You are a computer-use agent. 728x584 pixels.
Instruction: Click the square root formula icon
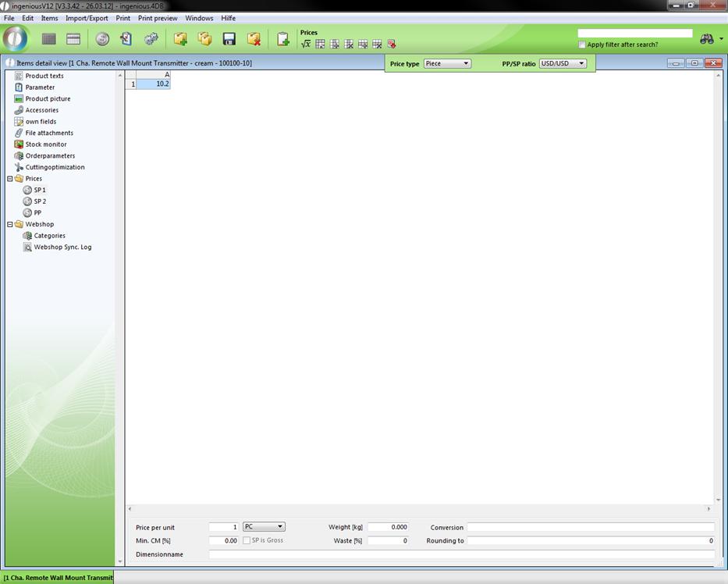[306, 45]
